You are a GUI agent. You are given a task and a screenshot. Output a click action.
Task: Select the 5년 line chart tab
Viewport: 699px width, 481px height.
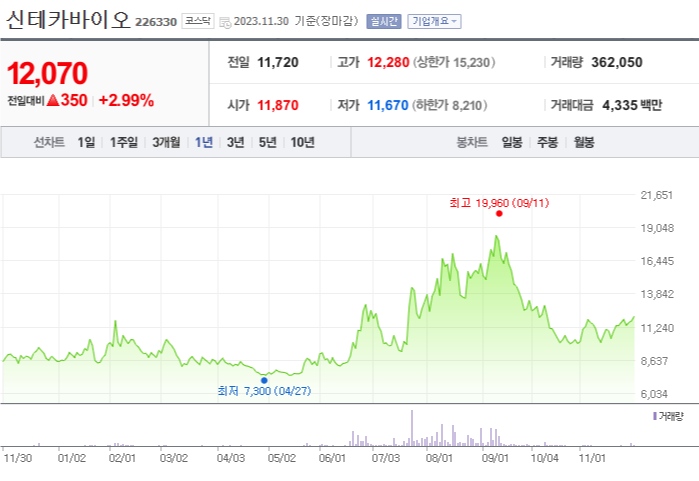click(267, 142)
